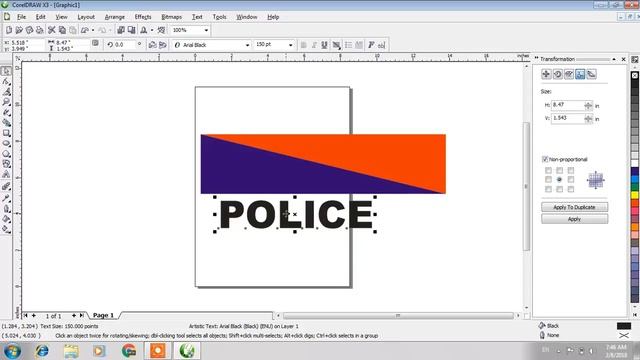Screen dimensions: 640x360
Task: Expand the undo history dropdown arrow
Action: coord(93,30)
